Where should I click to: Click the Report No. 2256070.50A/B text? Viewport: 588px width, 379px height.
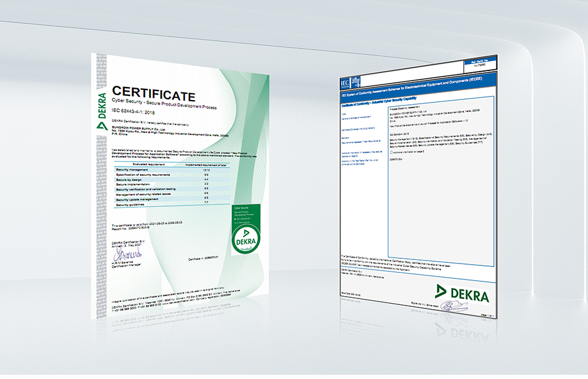tap(131, 229)
